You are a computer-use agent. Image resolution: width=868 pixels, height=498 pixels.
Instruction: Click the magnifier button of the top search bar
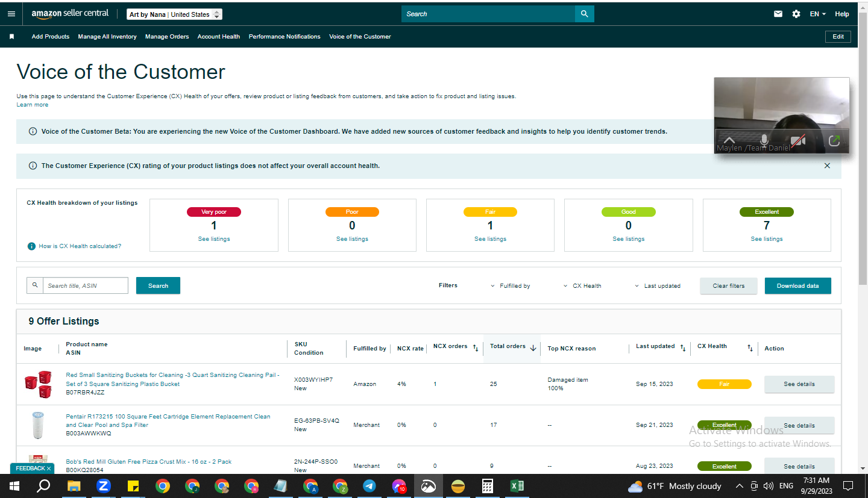click(584, 14)
